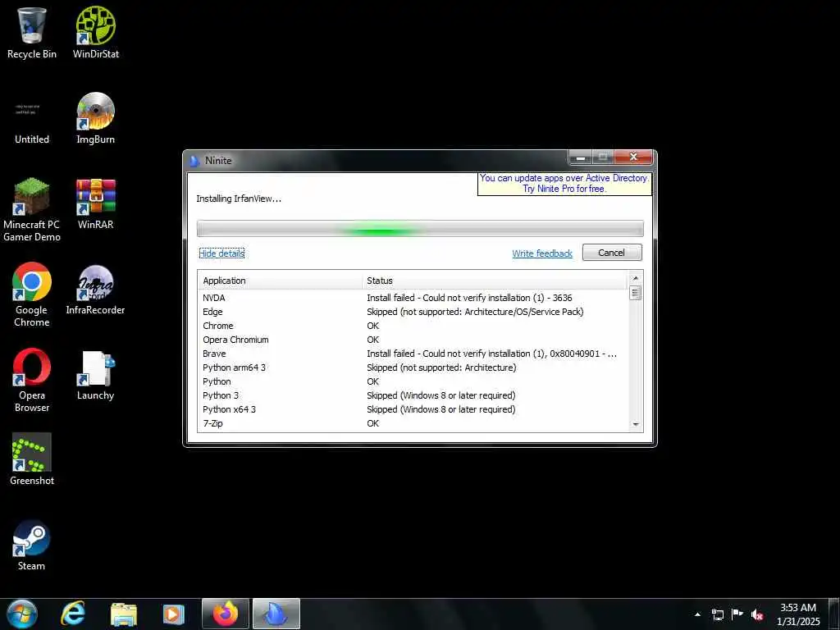Click the muted volume tray icon
The image size is (840, 630).
coord(757,614)
